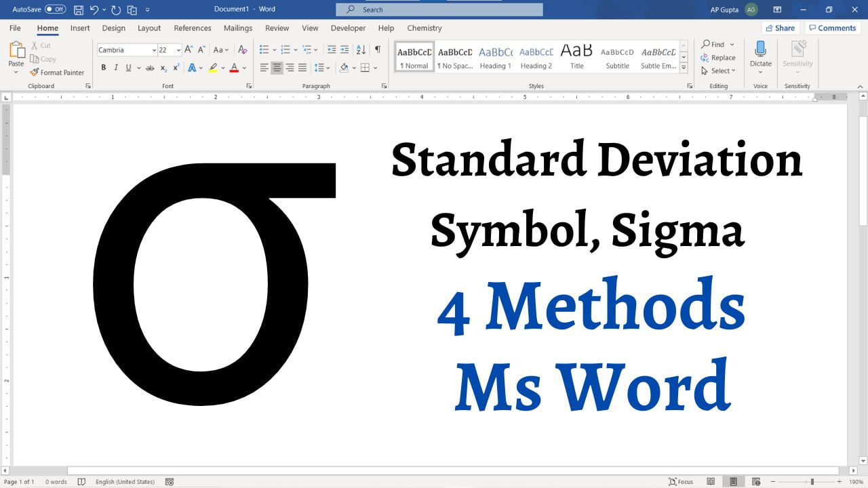The height and width of the screenshot is (488, 868).
Task: Open the Cambria font name dropdown
Action: pyautogui.click(x=153, y=50)
